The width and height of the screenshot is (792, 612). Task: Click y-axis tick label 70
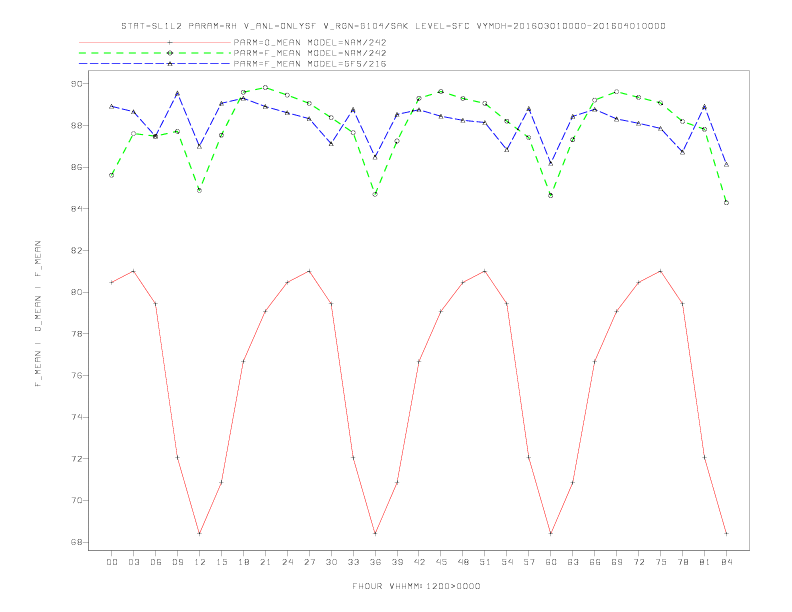76,500
